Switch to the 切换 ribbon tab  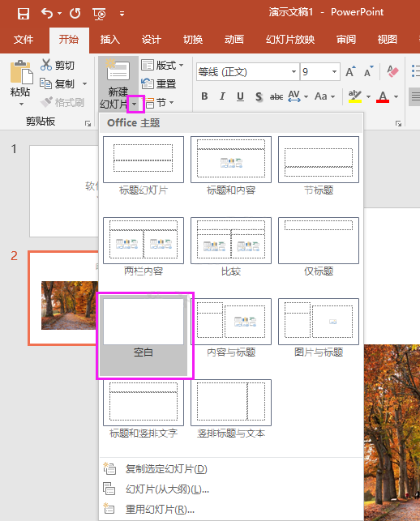193,40
